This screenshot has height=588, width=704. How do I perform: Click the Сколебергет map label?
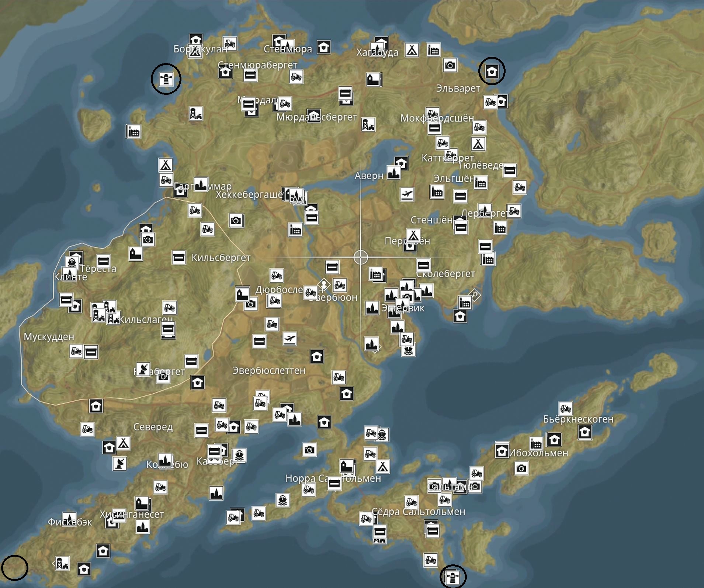coord(445,274)
